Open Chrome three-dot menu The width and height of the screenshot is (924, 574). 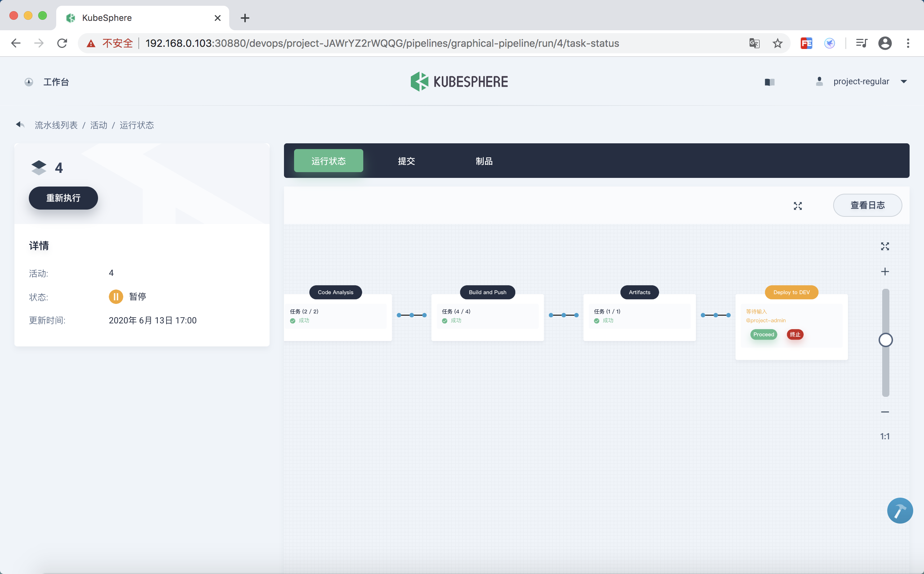908,43
